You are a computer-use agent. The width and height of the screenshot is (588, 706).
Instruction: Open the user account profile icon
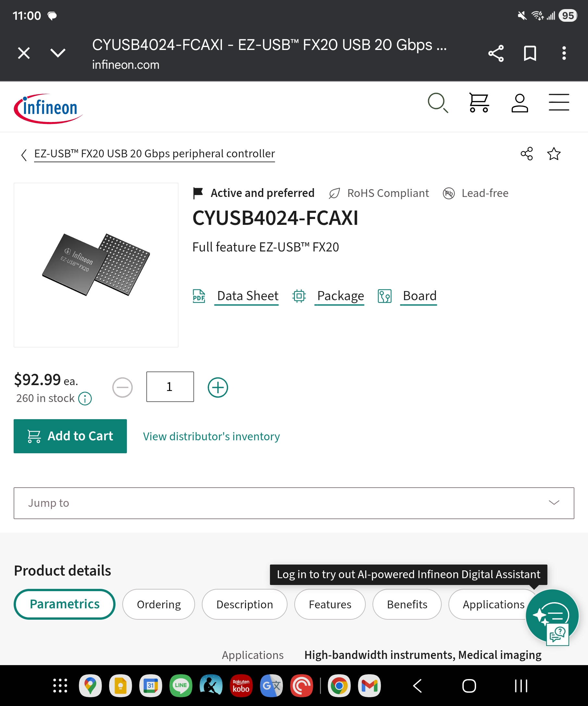pyautogui.click(x=520, y=103)
